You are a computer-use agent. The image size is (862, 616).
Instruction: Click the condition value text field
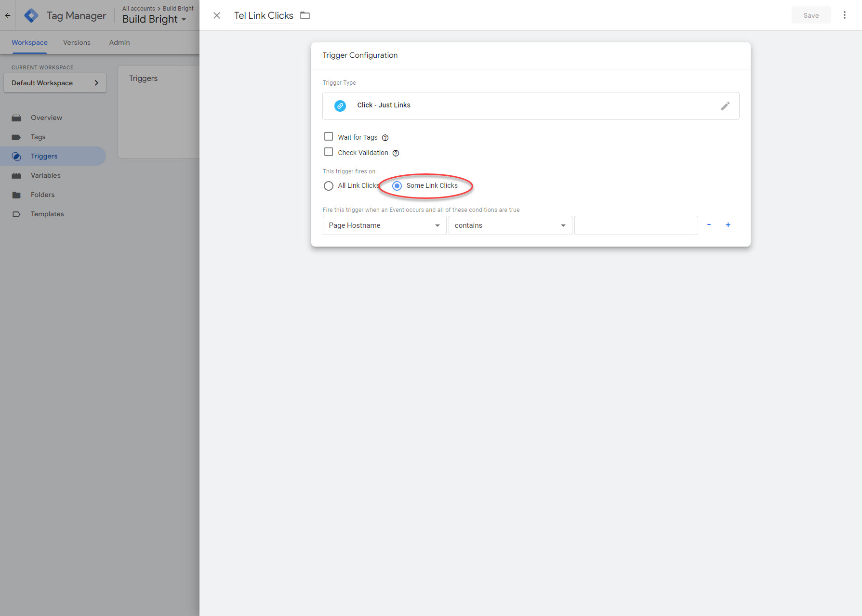636,225
